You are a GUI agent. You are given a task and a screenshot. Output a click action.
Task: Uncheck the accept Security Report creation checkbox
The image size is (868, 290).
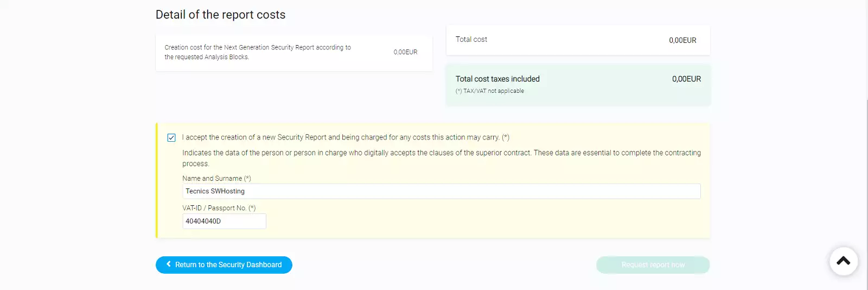pos(171,138)
